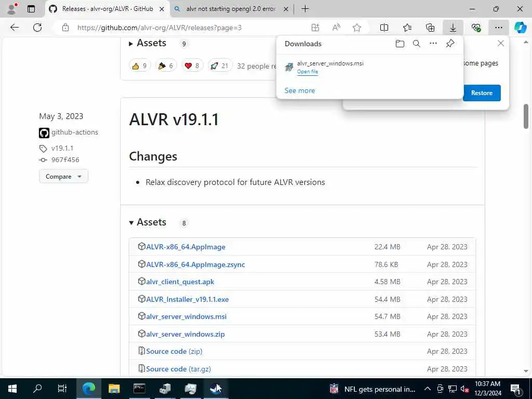Search downloads in the Downloads panel
The height and width of the screenshot is (399, 532).
pyautogui.click(x=417, y=44)
